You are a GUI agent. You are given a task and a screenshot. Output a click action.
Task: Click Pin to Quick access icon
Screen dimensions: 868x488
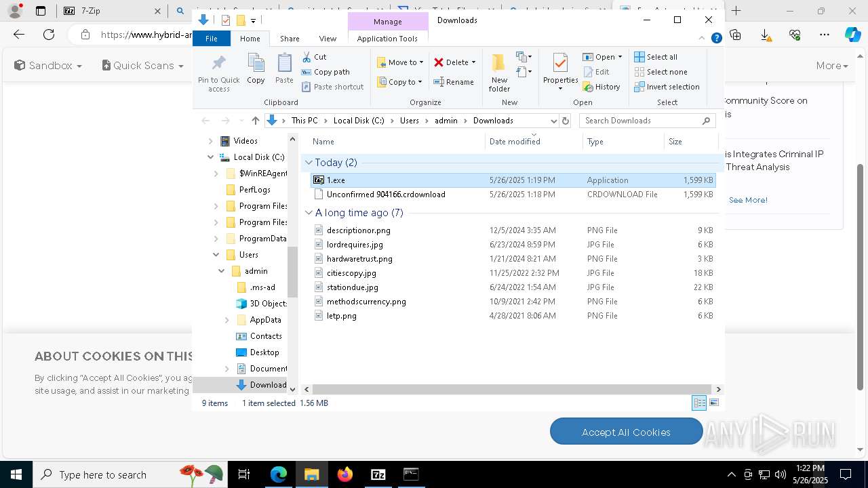[x=218, y=73]
